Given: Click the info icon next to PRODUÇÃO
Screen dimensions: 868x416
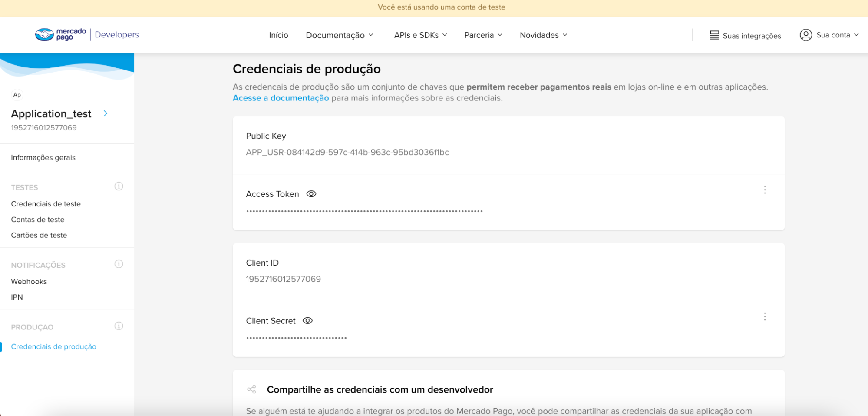Looking at the screenshot, I should (119, 326).
